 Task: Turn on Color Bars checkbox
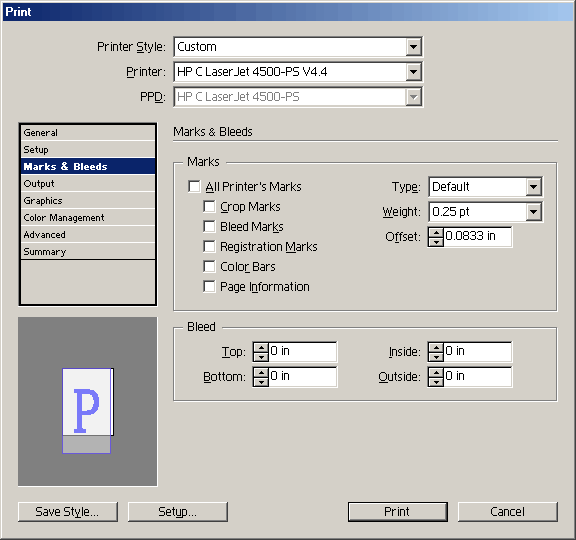(x=209, y=266)
